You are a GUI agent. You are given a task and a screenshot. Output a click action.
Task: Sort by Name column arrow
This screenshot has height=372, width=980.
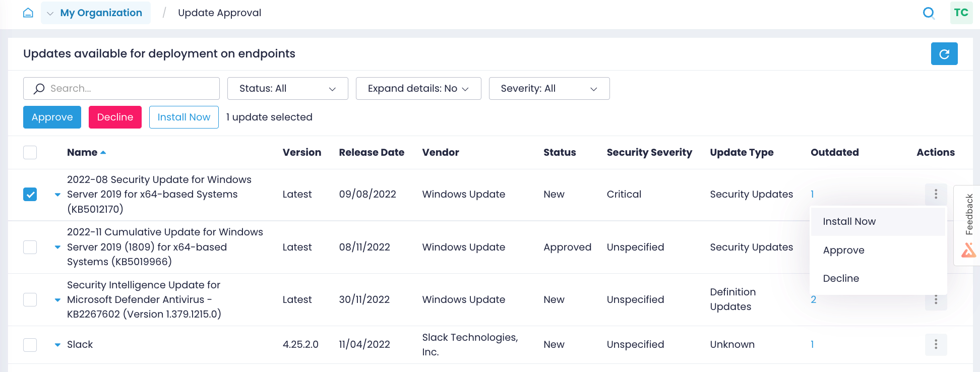click(x=103, y=152)
